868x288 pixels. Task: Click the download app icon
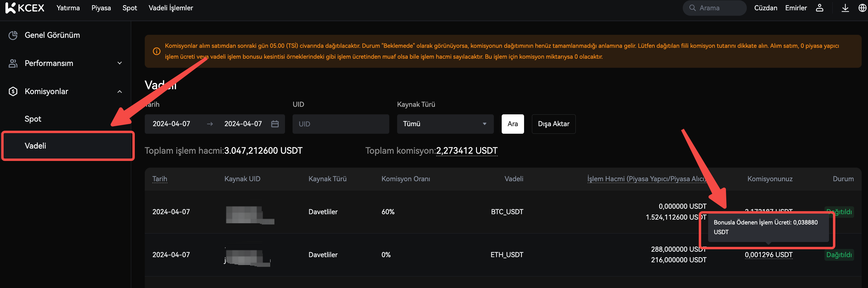tap(845, 8)
